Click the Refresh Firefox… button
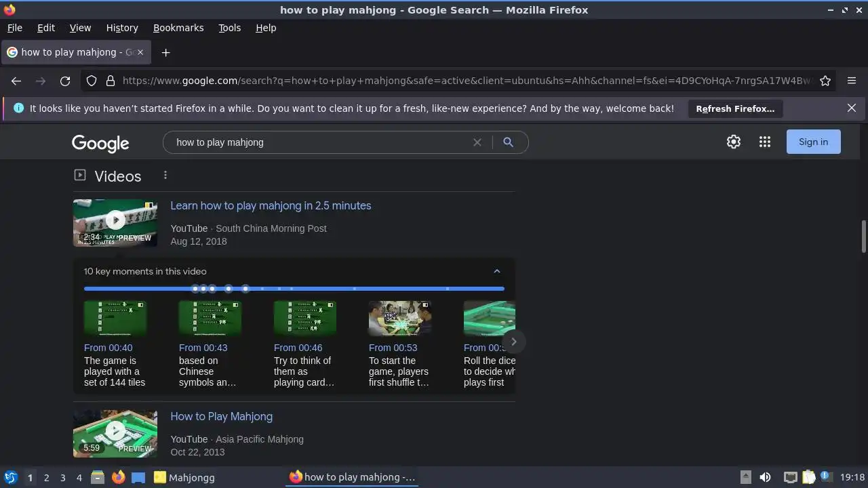 (x=735, y=108)
